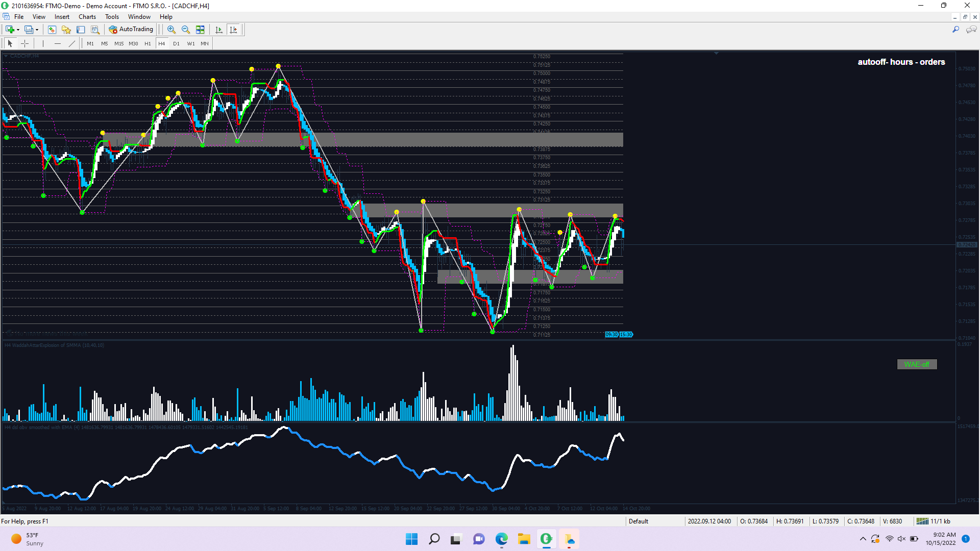This screenshot has width=980, height=551.
Task: Select the Vertical Line drawing tool
Action: point(43,43)
